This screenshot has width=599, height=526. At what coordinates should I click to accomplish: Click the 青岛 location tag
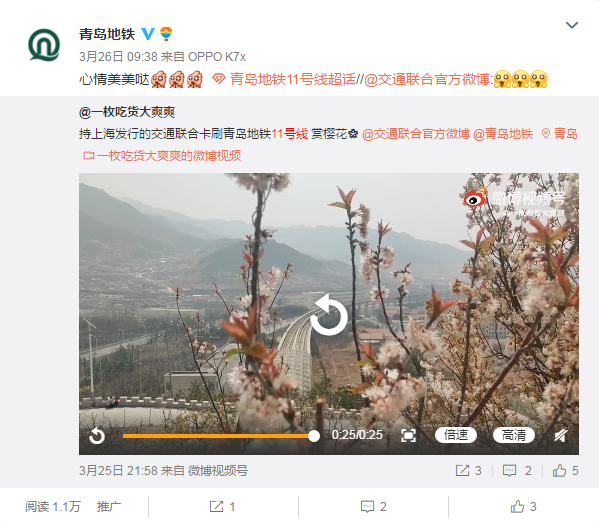560,134
